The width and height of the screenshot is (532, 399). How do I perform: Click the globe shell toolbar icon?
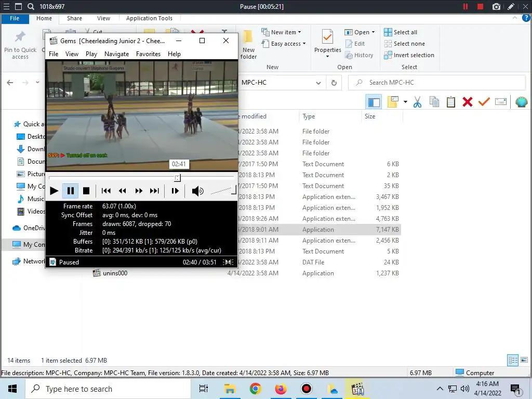click(522, 102)
